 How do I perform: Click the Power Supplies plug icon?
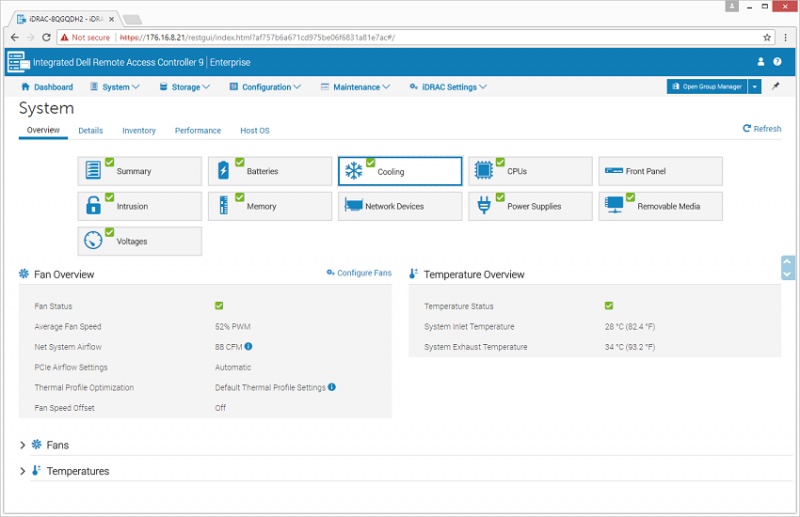coord(483,207)
